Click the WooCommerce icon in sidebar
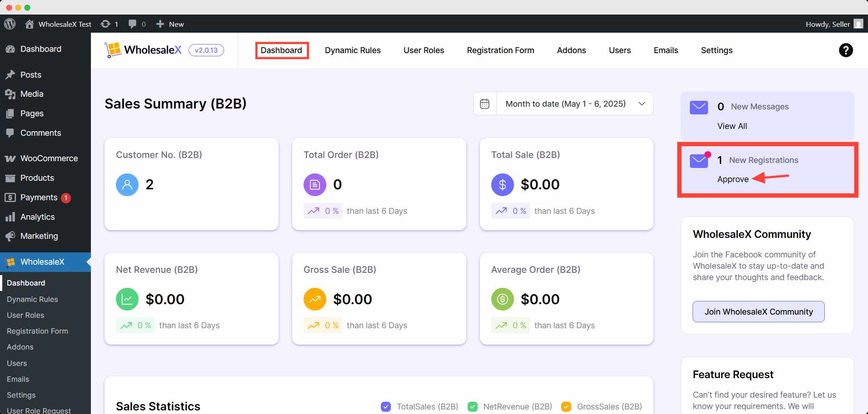The height and width of the screenshot is (414, 868). 10,158
